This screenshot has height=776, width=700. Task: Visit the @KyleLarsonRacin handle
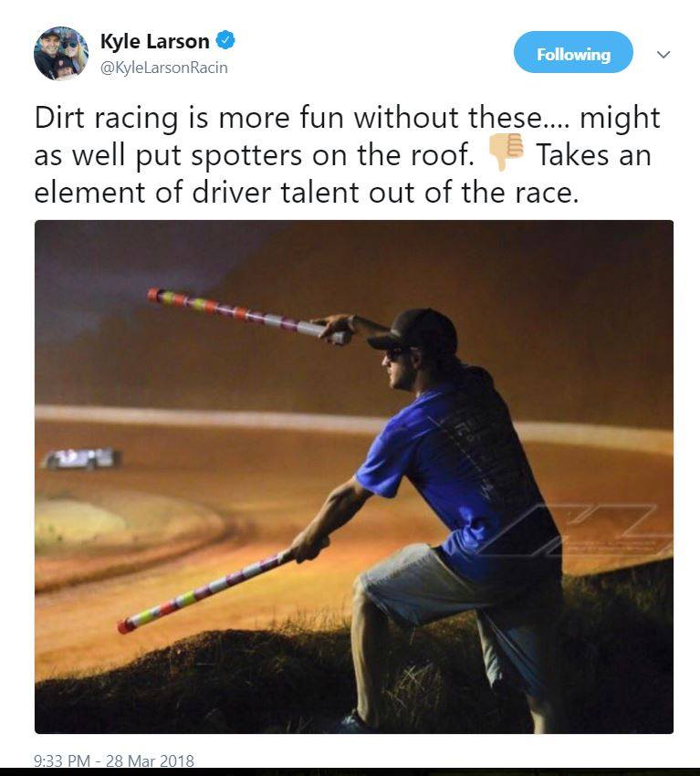[163, 68]
